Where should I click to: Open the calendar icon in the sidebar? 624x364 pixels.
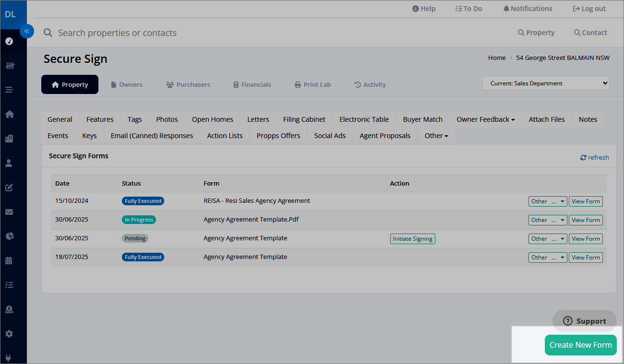9,261
